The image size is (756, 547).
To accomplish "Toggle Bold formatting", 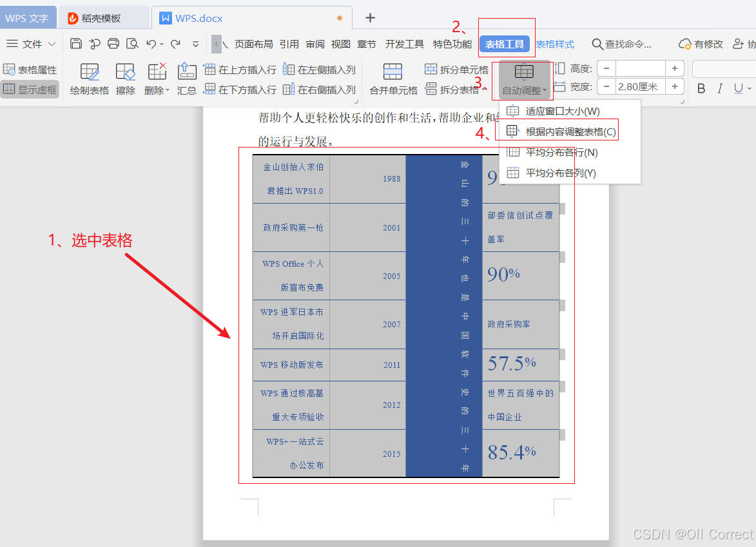I will tap(701, 88).
